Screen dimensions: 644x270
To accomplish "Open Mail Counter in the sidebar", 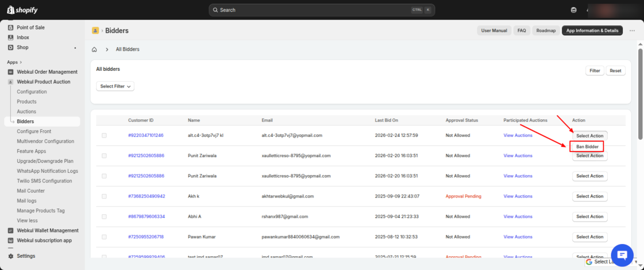I will [31, 191].
